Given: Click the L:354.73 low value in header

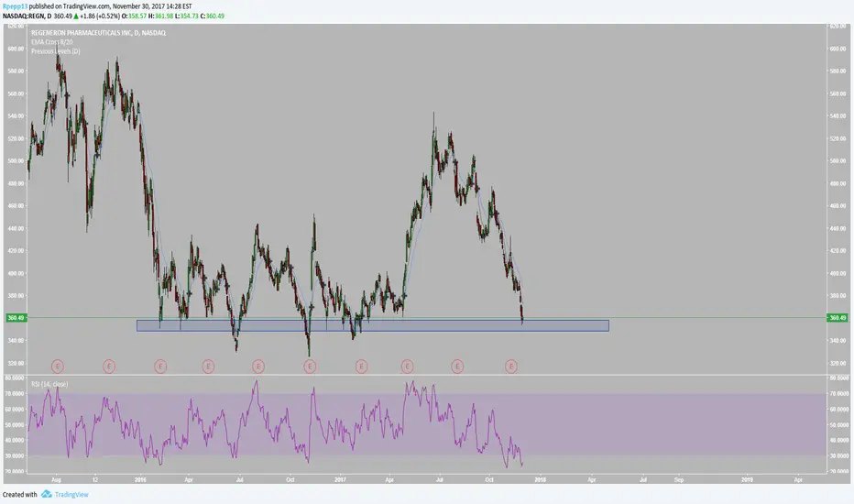Looking at the screenshot, I should (x=187, y=16).
